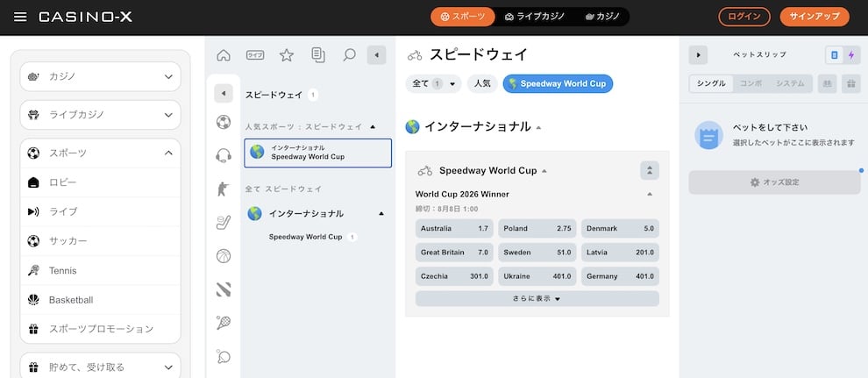Viewport: 868px width, 378px height.
Task: Collapse the スポーツ sidebar section
Action: 100,153
